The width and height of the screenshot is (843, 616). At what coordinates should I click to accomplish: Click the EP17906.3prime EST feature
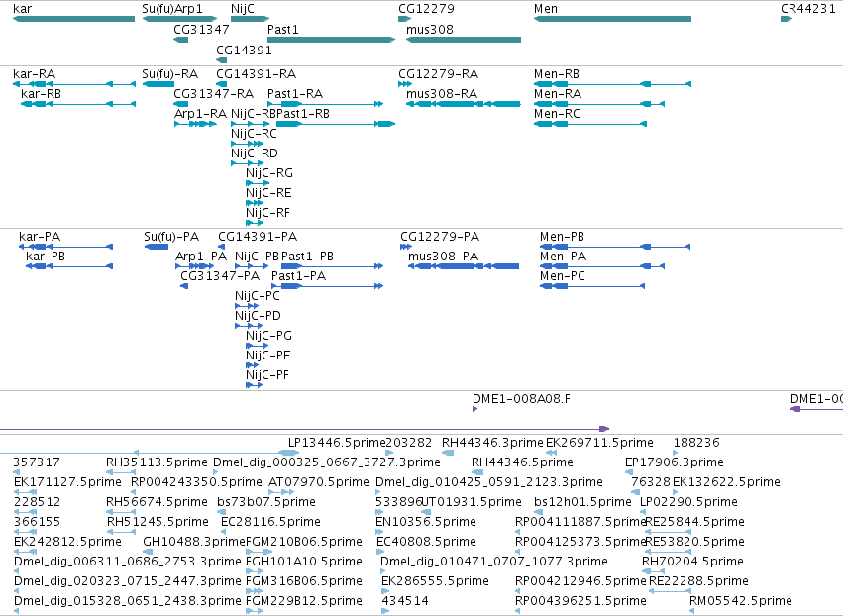coord(628,472)
